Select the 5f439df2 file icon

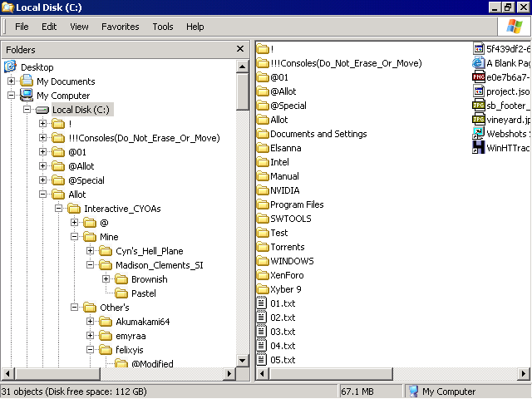[479, 48]
